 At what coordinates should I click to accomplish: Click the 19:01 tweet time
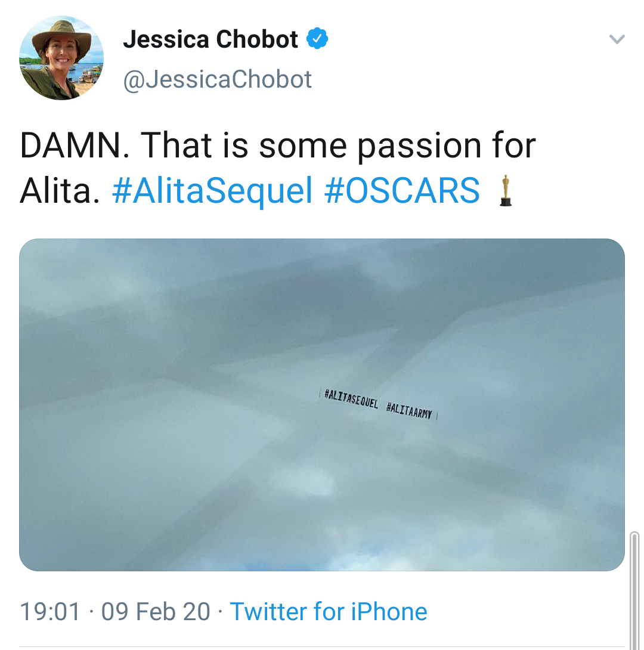[x=49, y=612]
